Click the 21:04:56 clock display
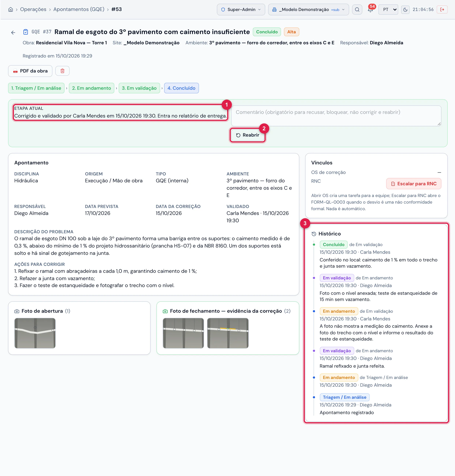The image size is (455, 476). pos(423,10)
